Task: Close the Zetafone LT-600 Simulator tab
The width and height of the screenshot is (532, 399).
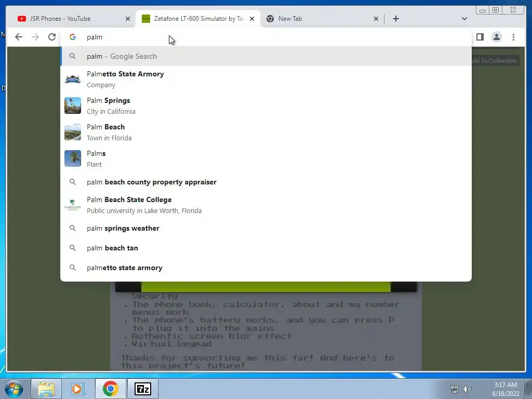Action: point(252,19)
